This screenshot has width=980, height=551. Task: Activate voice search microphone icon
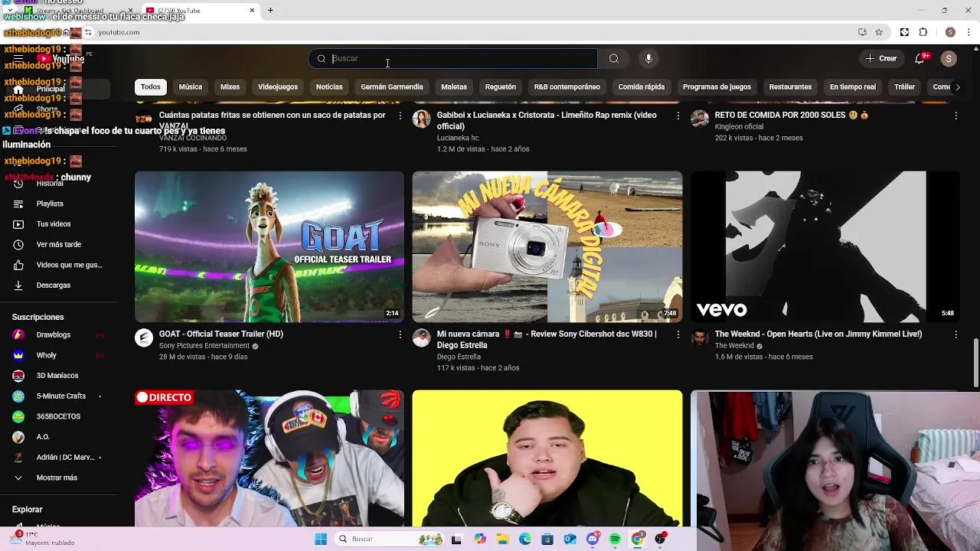coord(648,59)
